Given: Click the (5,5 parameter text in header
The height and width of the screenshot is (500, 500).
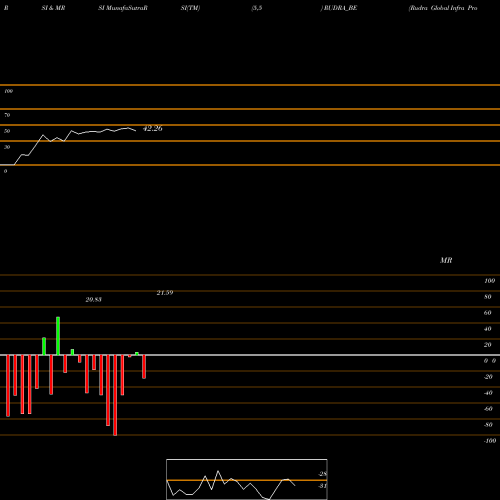Looking at the screenshot, I should click(257, 8).
